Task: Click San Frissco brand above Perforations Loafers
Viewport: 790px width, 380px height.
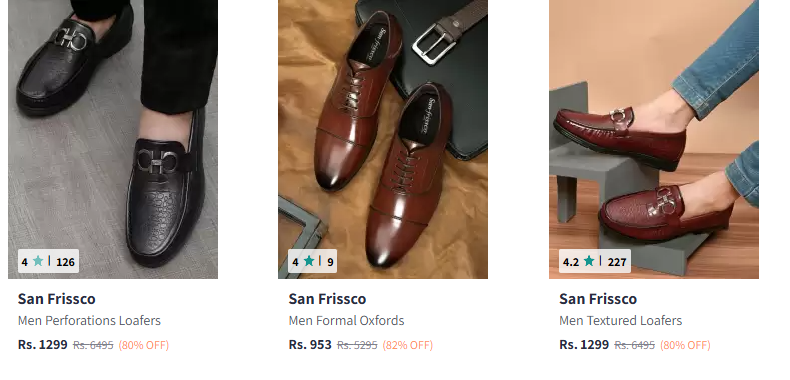Action: click(56, 299)
